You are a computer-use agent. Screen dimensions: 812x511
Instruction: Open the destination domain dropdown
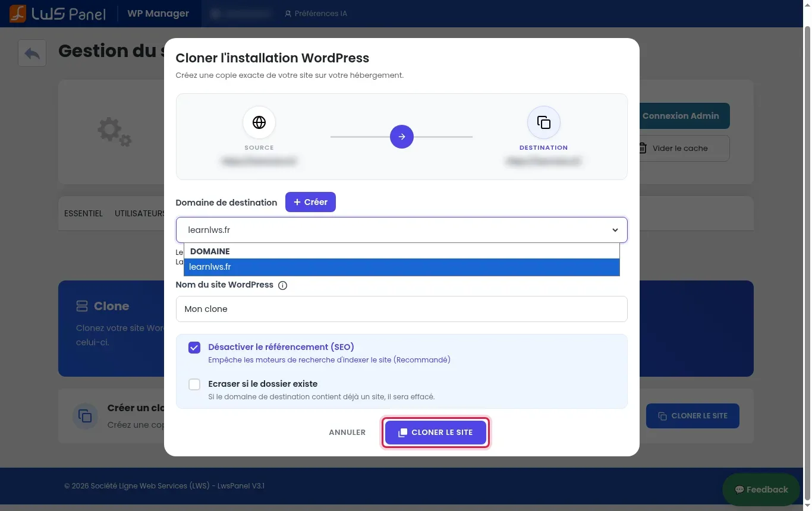(402, 230)
